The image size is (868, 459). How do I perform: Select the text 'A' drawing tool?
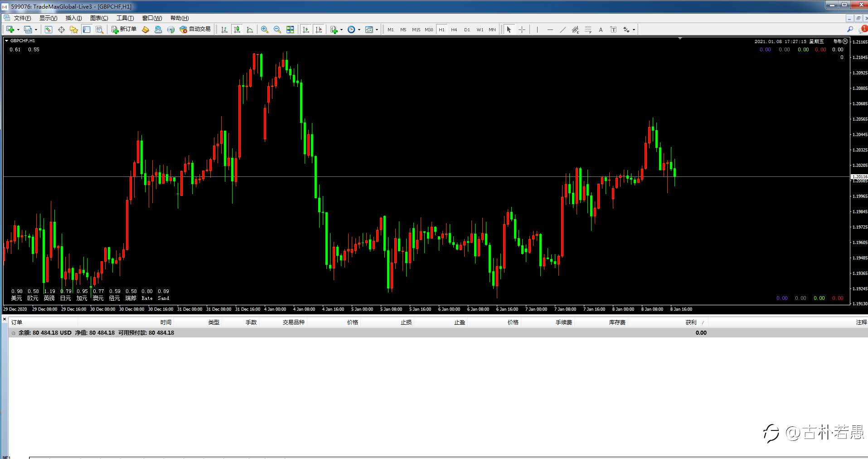point(601,29)
